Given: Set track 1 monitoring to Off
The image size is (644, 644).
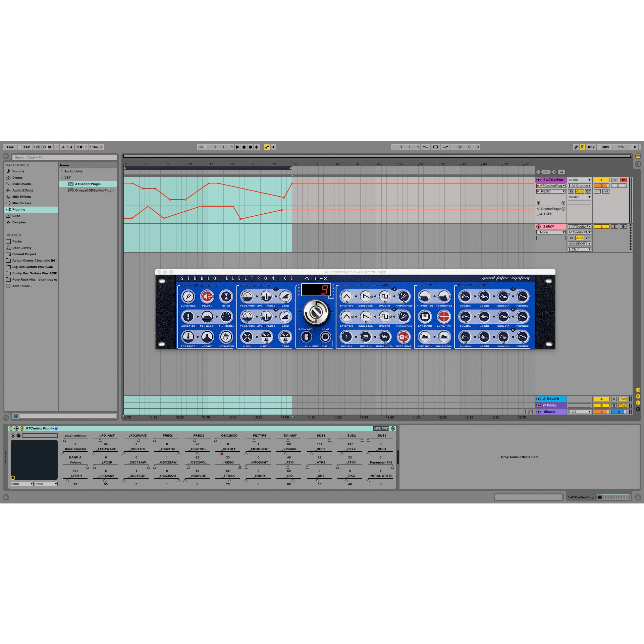Looking at the screenshot, I should (588, 191).
